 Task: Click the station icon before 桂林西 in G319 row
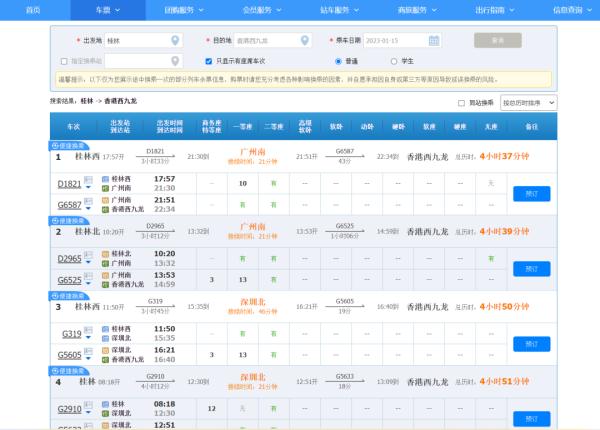click(105, 329)
